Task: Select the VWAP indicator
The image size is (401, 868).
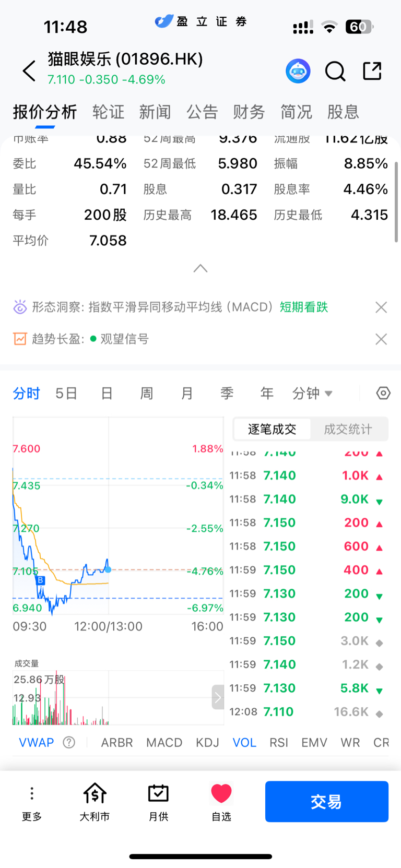Action: (x=37, y=742)
